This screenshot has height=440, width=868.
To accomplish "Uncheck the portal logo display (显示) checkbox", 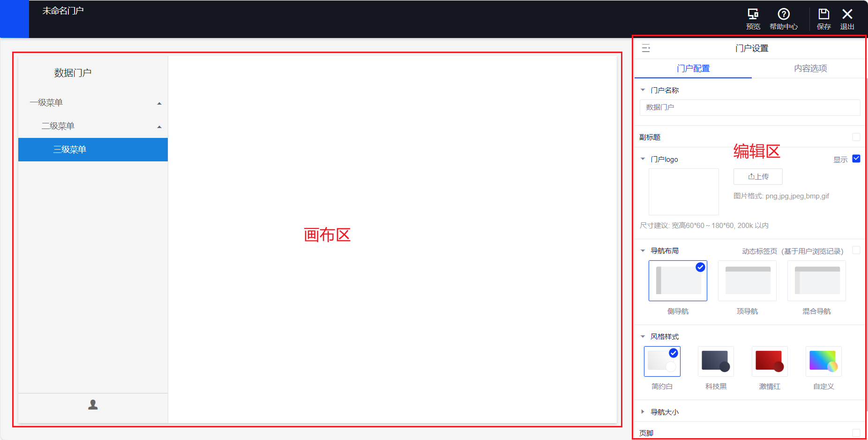I will [856, 159].
